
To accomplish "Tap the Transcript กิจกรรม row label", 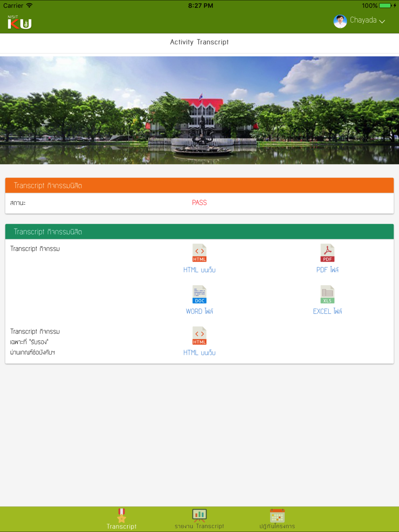I will click(35, 249).
